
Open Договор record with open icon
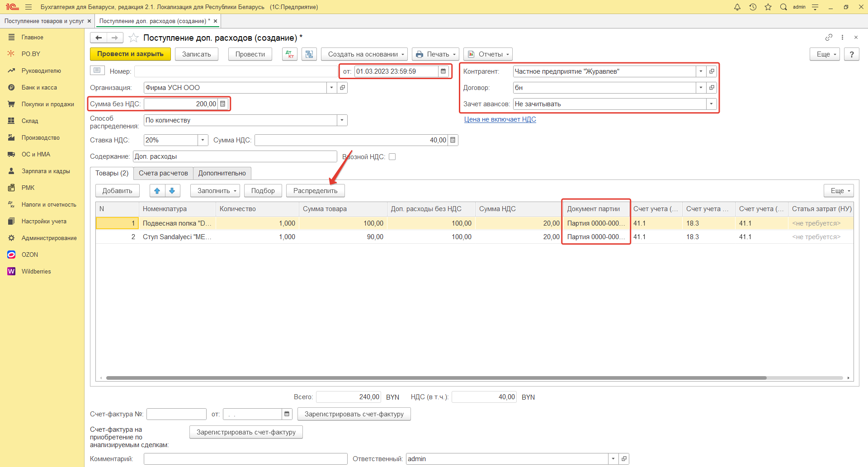coord(712,88)
